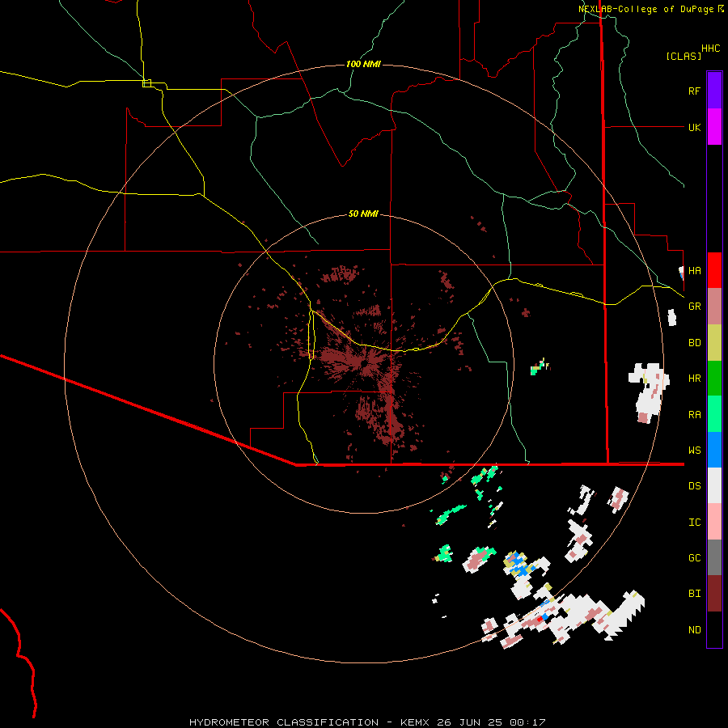The width and height of the screenshot is (728, 728).
Task: Click the RA legend label
Action: [x=694, y=415]
